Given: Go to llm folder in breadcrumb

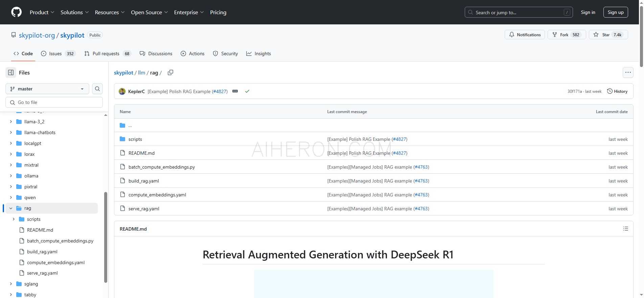Looking at the screenshot, I should (141, 72).
